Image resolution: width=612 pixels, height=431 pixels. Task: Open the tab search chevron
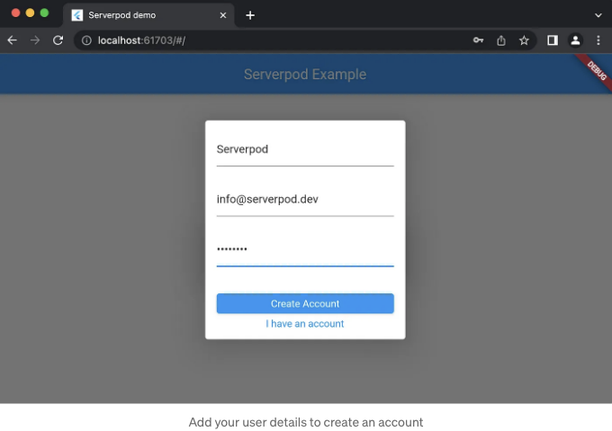[x=598, y=15]
